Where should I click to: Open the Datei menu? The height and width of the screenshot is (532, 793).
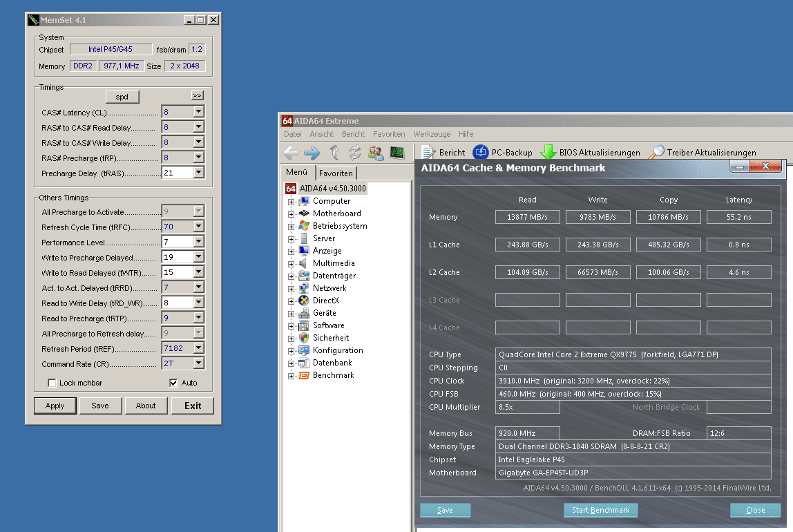(292, 134)
